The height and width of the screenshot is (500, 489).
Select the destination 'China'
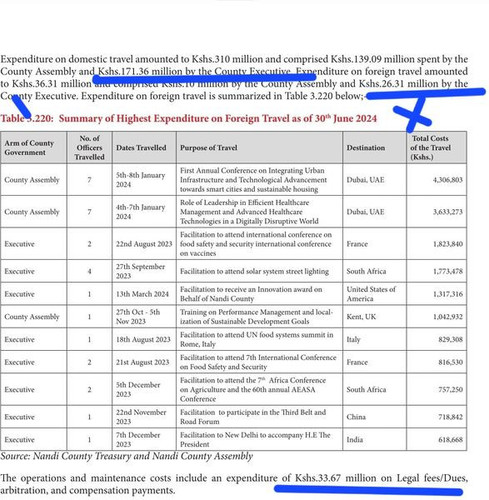click(356, 417)
